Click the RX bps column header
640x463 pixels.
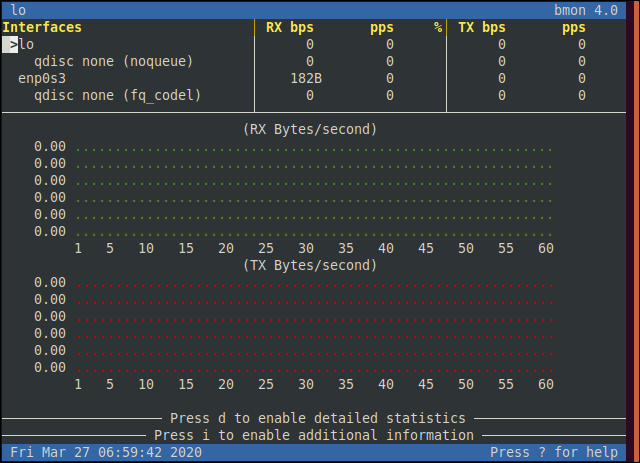(290, 27)
